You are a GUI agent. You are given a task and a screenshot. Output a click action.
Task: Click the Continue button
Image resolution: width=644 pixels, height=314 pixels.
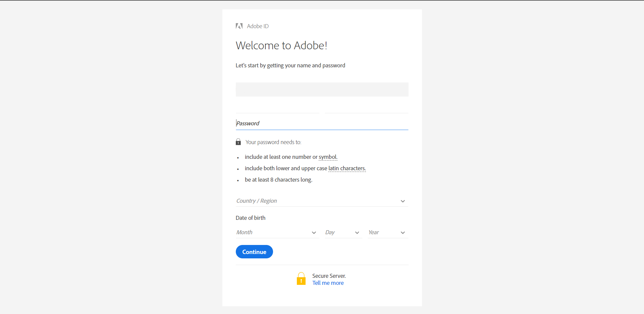pos(254,252)
